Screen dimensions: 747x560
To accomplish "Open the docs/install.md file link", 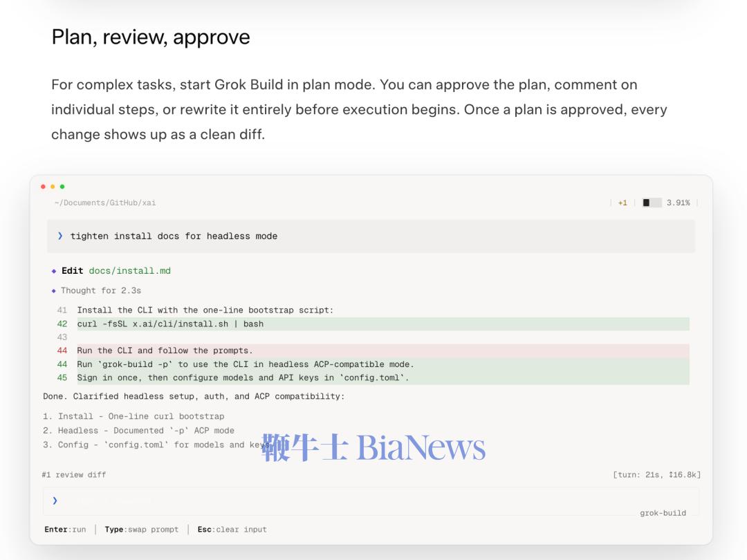I will (129, 270).
